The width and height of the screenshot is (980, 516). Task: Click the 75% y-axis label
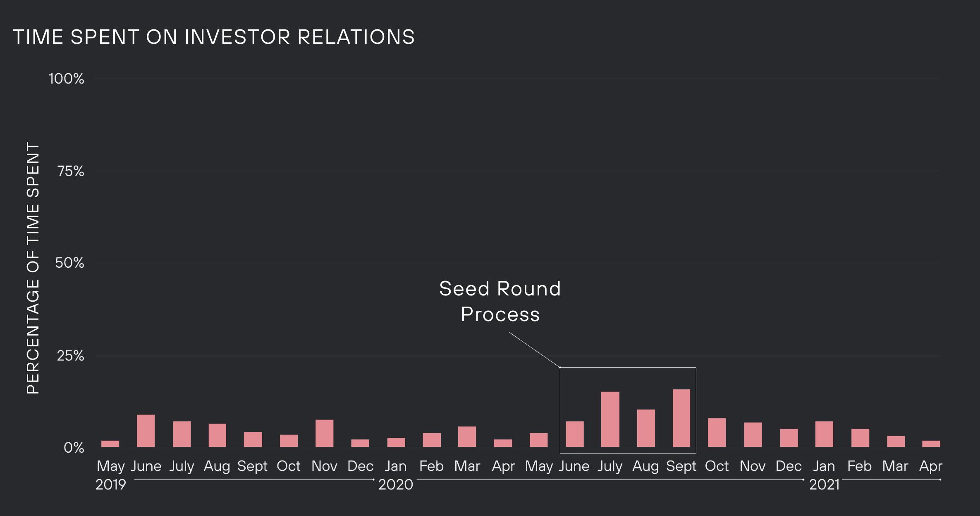[71, 171]
